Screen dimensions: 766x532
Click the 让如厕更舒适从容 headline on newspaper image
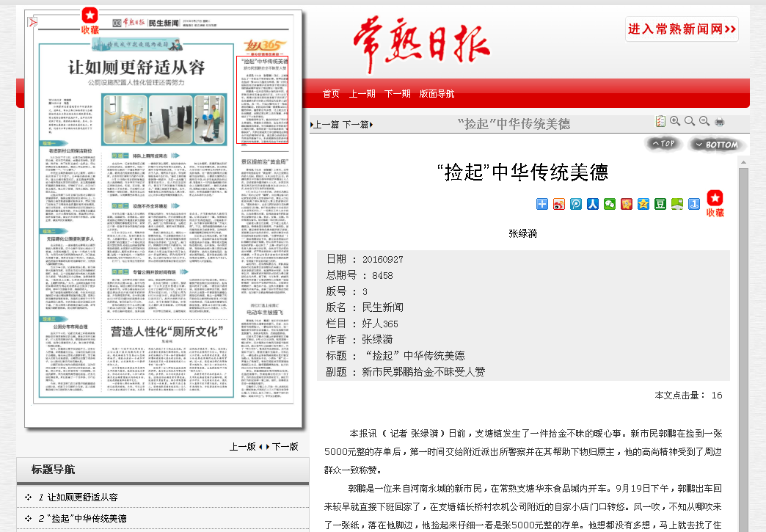(x=136, y=68)
